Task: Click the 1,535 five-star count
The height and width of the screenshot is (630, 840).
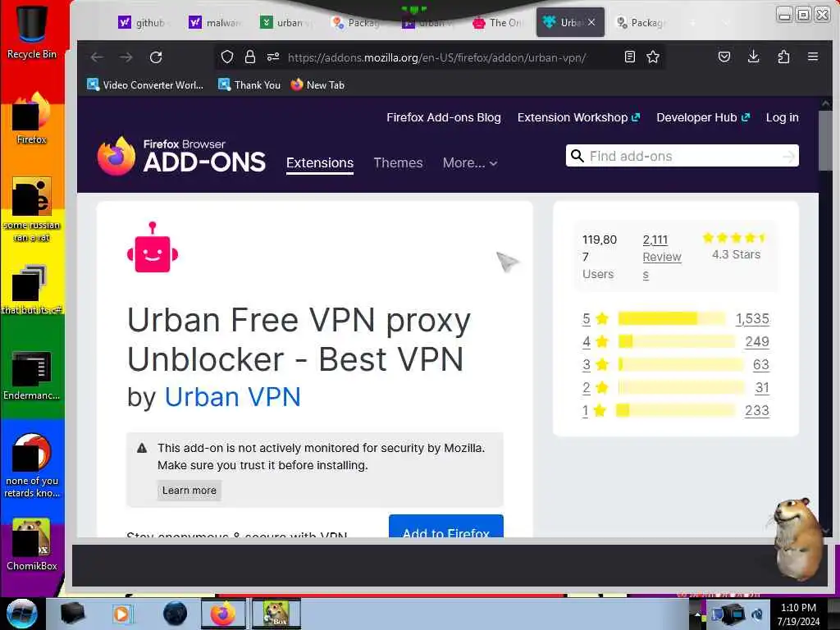Action: [752, 319]
